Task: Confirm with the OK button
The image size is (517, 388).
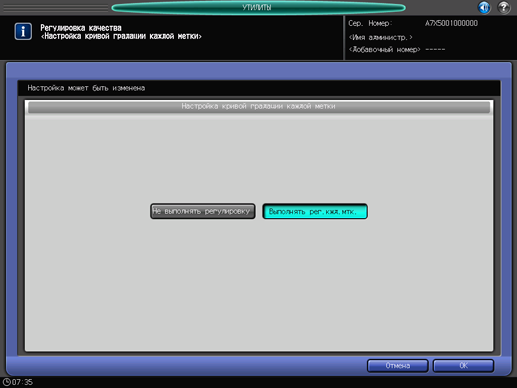Action: pos(463,366)
